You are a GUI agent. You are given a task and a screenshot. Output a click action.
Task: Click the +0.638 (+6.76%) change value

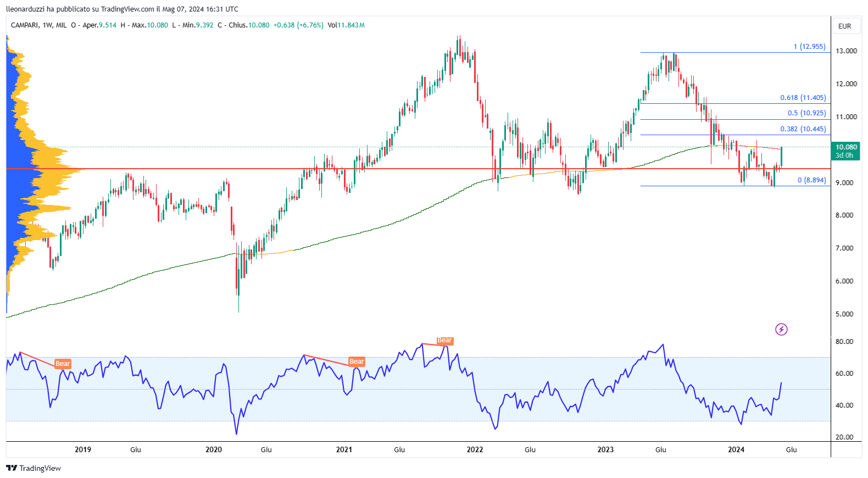pos(298,25)
